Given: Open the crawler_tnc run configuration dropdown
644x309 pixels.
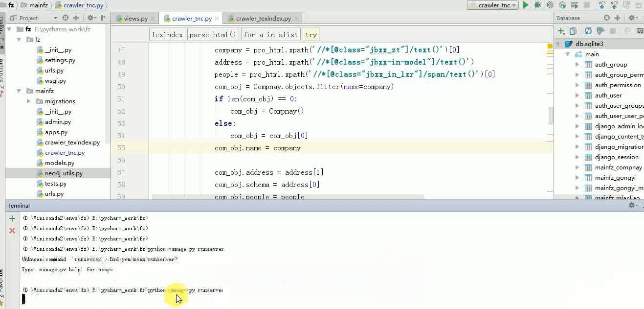Looking at the screenshot, I should (492, 5).
